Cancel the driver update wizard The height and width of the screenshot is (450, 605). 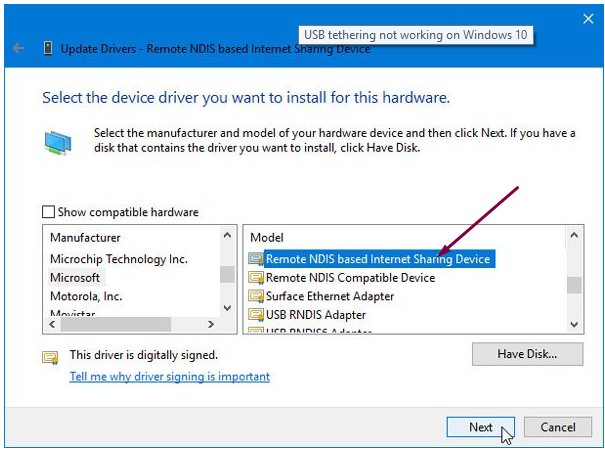[558, 427]
